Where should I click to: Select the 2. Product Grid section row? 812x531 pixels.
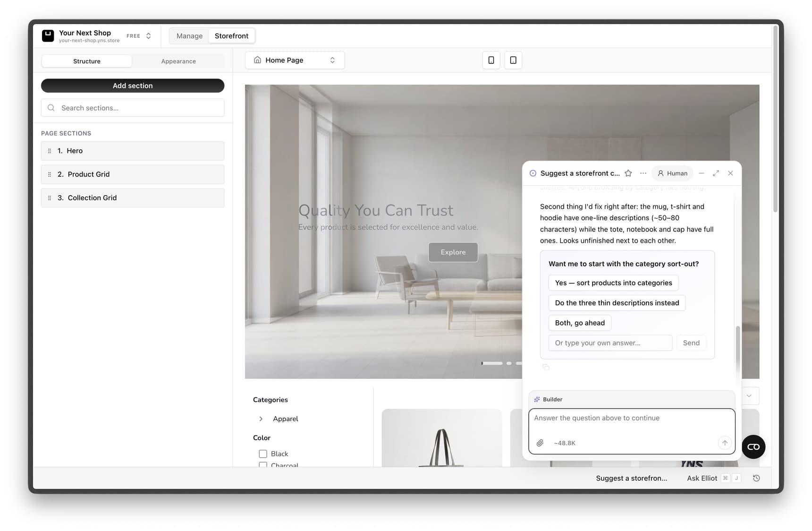coord(133,174)
